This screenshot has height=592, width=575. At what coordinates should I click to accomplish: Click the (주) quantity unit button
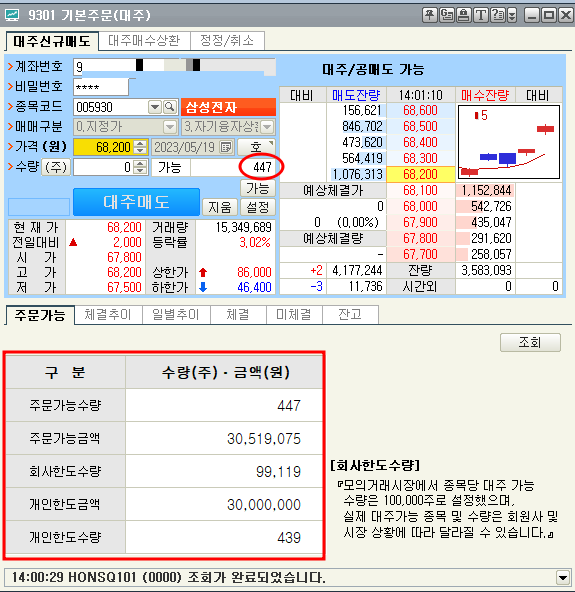56,167
